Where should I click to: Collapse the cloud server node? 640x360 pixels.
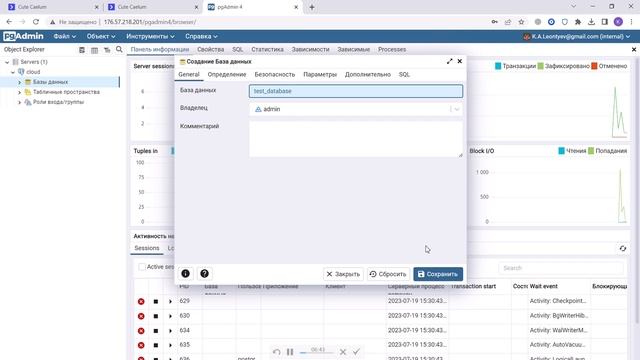(x=13, y=72)
